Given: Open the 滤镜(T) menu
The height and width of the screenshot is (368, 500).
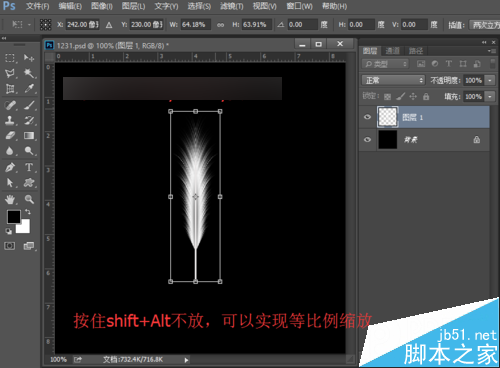Looking at the screenshot, I should click(x=232, y=6).
